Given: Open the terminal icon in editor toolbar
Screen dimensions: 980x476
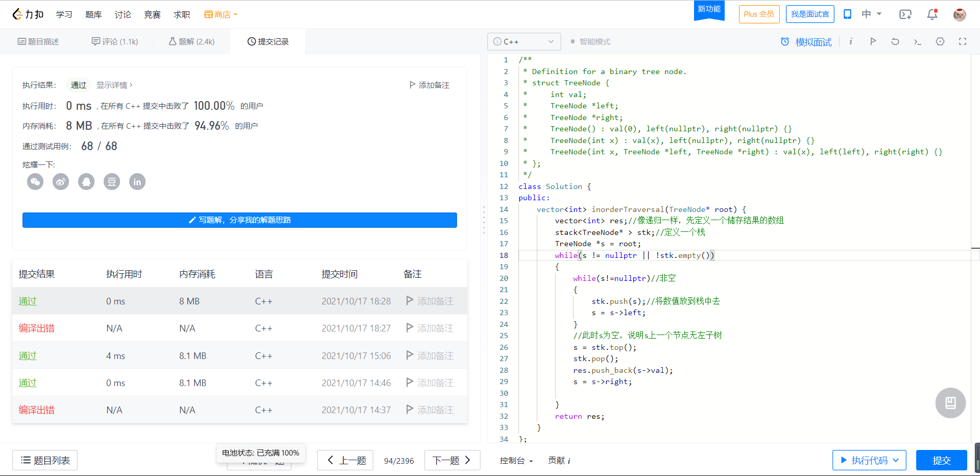Looking at the screenshot, I should 918,41.
